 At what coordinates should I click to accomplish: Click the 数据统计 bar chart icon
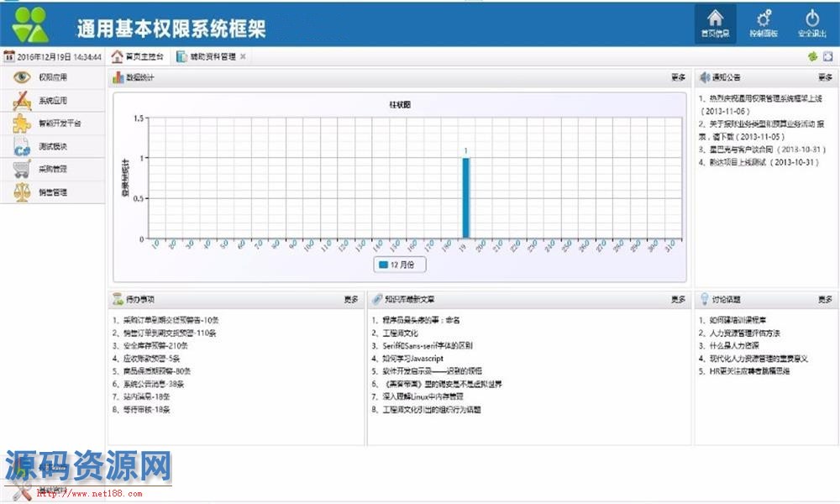[x=118, y=77]
